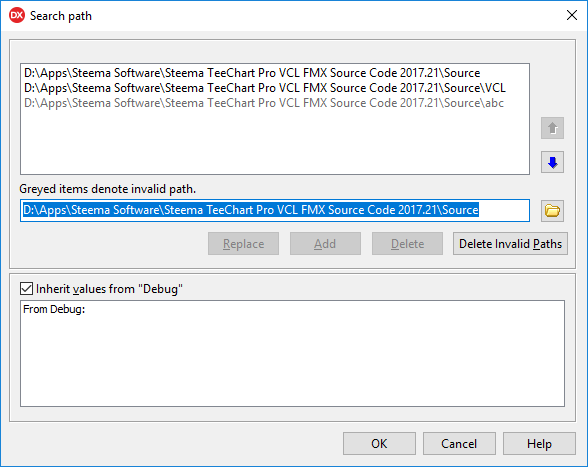The width and height of the screenshot is (588, 467).
Task: Open the Help for this dialog
Action: [x=539, y=444]
